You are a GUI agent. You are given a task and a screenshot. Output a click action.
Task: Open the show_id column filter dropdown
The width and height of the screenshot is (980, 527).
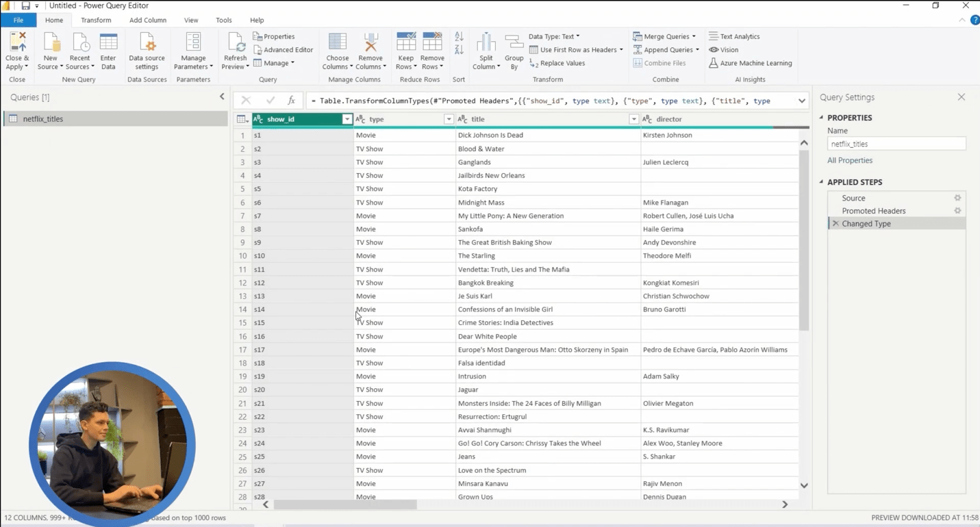click(x=347, y=119)
